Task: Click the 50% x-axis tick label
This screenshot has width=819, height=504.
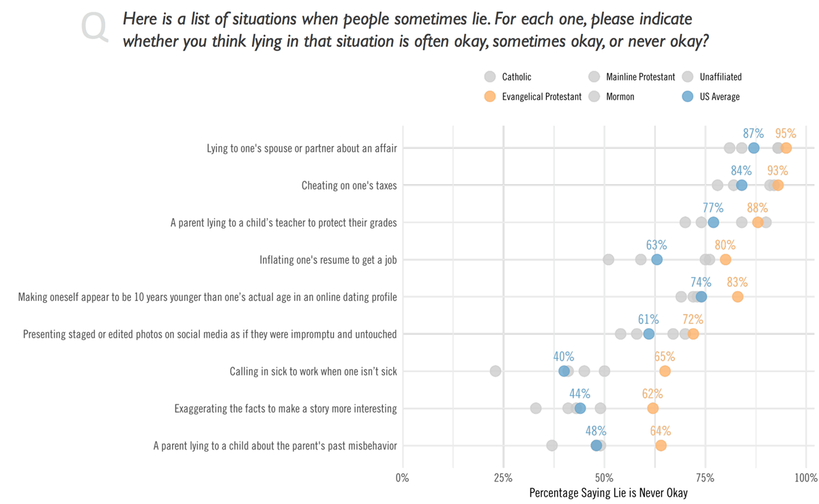Action: 603,477
